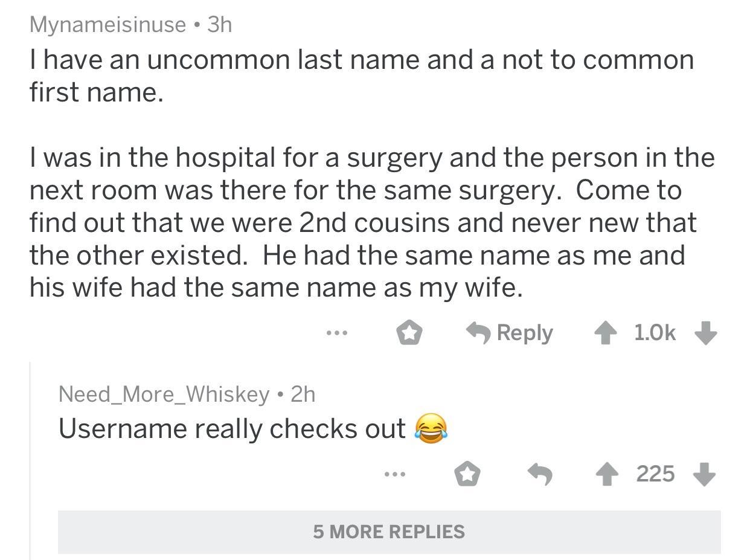750x560 pixels.
Task: Save Mynameisinuse's comment with the star icon
Action: pyautogui.click(x=409, y=333)
